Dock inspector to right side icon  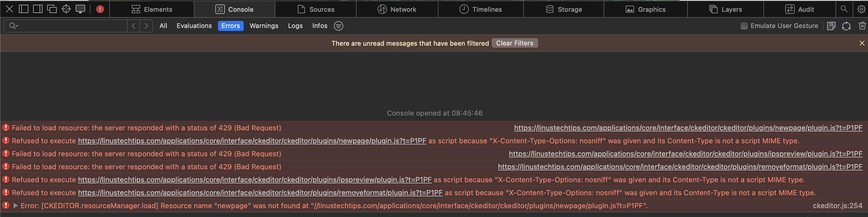coord(38,9)
